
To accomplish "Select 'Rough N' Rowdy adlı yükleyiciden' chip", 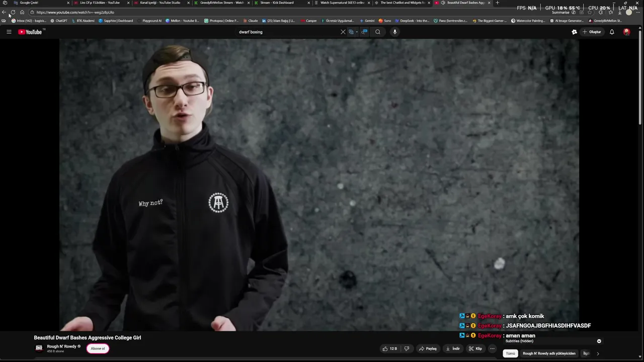I will pyautogui.click(x=549, y=353).
